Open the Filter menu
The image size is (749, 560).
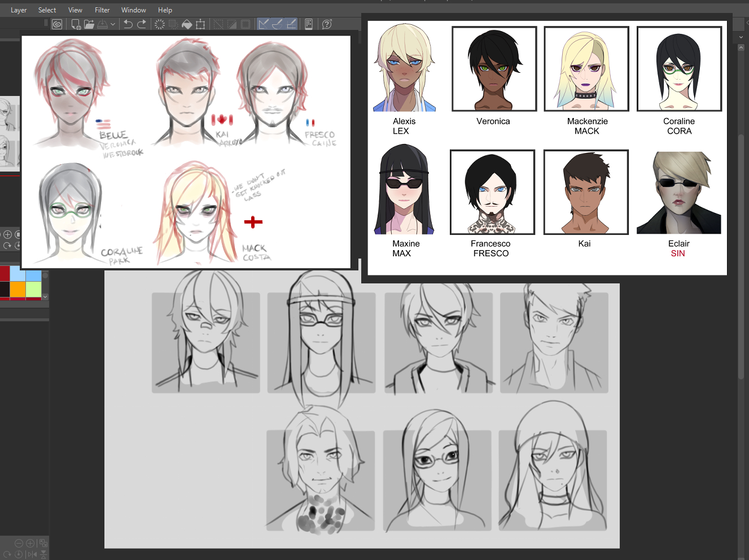102,10
